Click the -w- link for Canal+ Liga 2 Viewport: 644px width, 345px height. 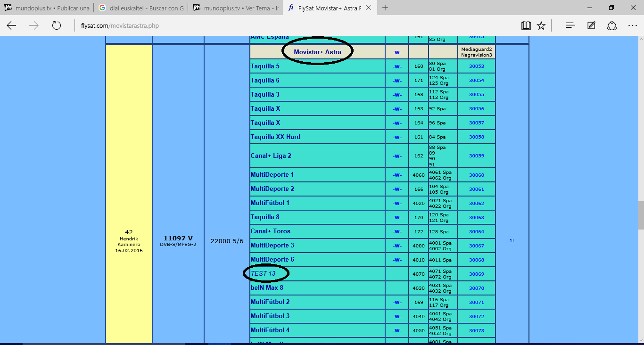coord(397,156)
